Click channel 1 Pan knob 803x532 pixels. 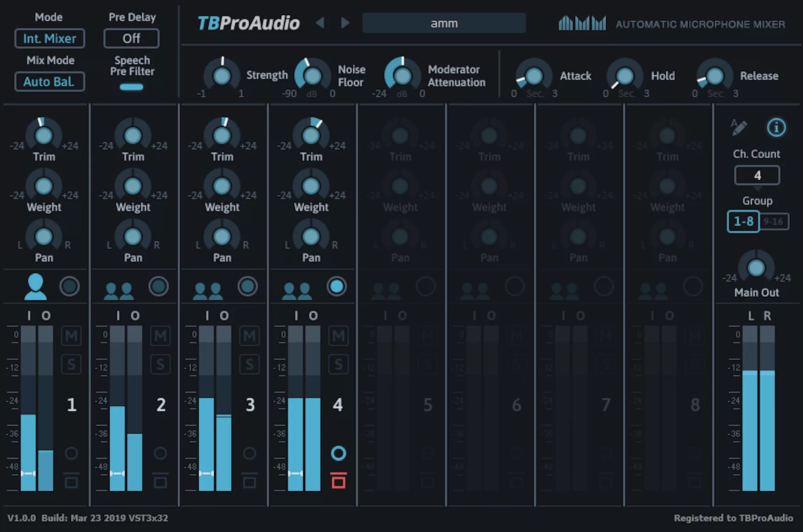44,236
